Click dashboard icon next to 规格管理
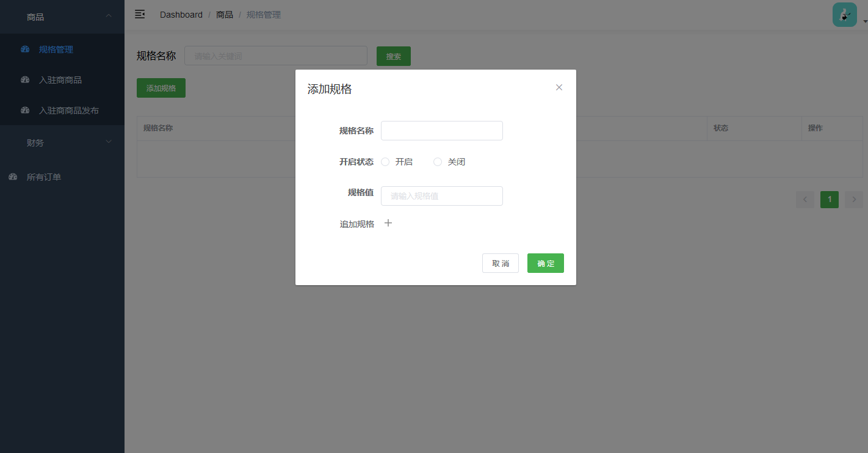The height and width of the screenshot is (453, 868). tap(25, 49)
